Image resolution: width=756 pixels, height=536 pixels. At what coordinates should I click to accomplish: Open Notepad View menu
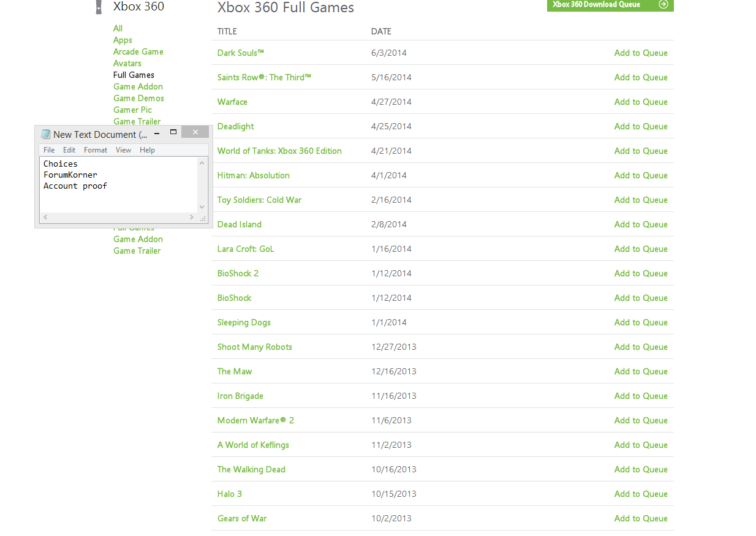(x=124, y=150)
